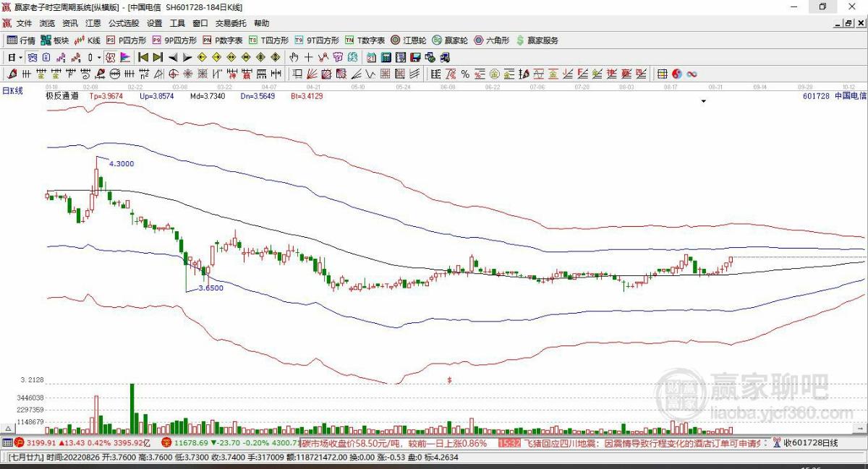Image resolution: width=868 pixels, height=469 pixels.
Task: Select the hand pan tool
Action: (x=294, y=57)
